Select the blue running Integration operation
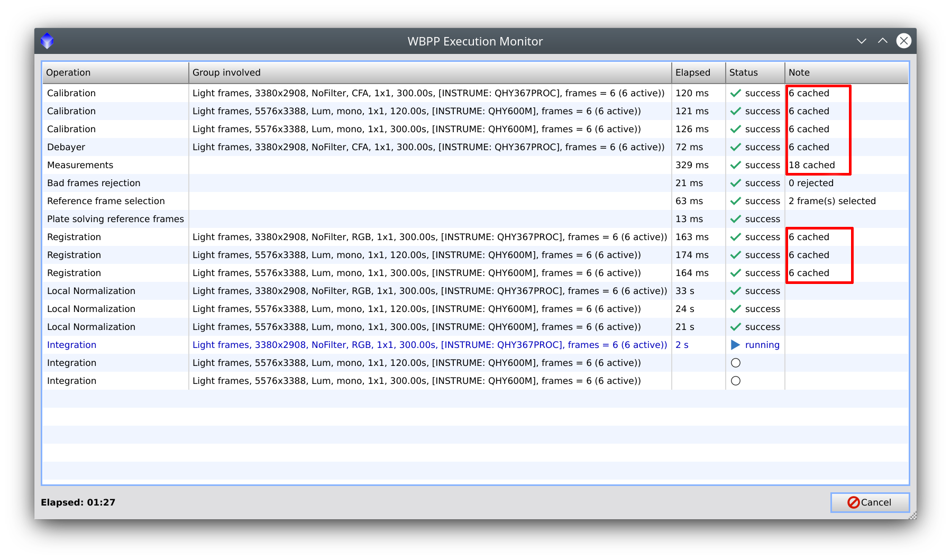 pos(71,345)
